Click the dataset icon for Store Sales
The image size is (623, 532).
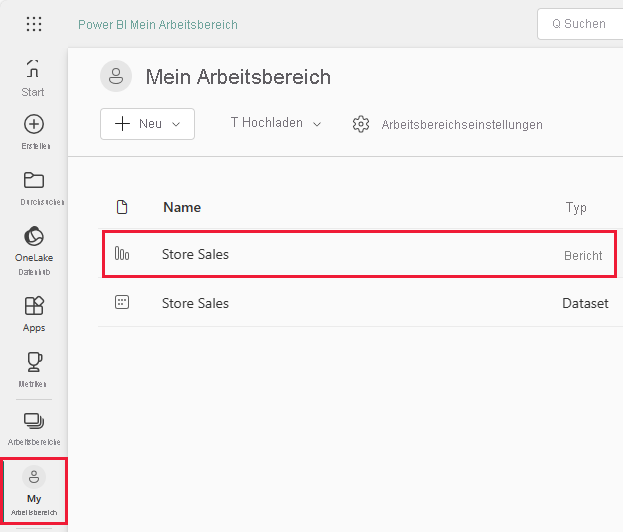click(x=122, y=302)
